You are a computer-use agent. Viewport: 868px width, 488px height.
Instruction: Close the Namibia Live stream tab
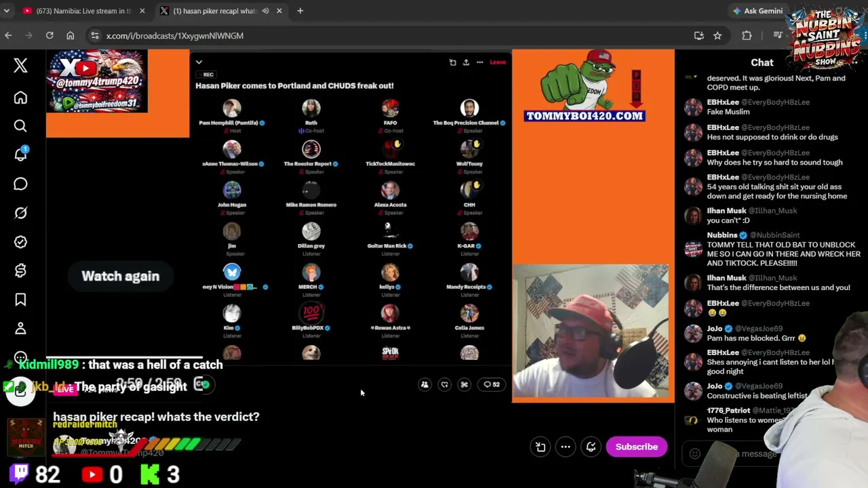tap(142, 11)
